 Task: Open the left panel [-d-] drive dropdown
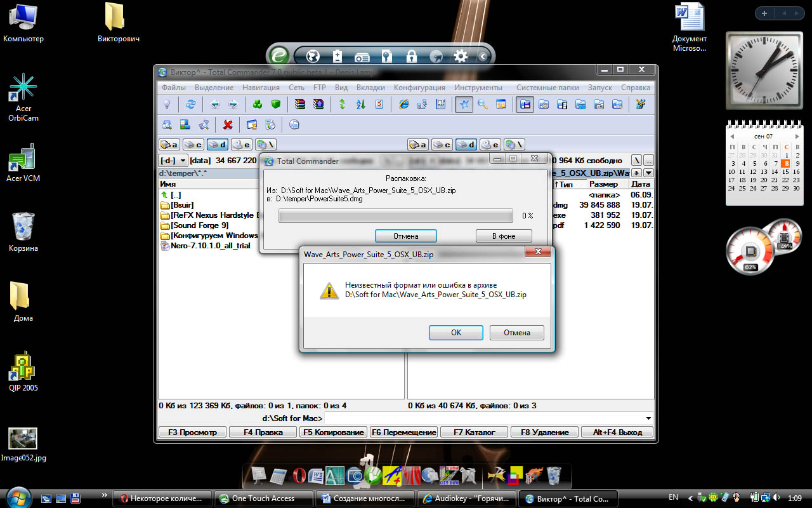(173, 161)
